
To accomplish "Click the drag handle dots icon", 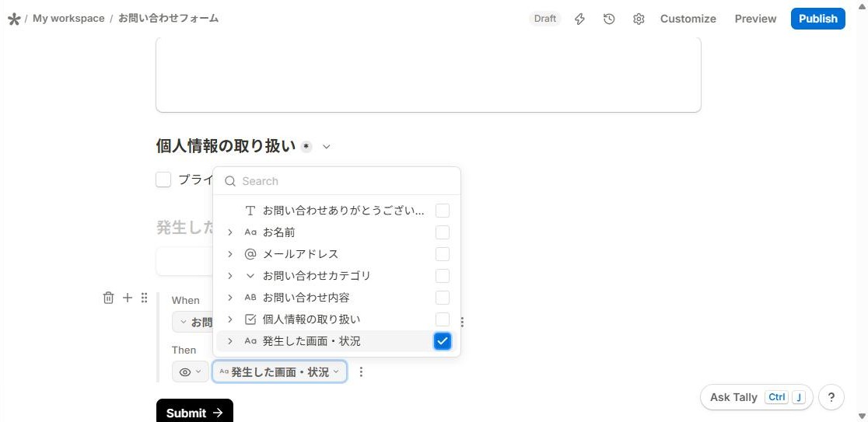I will click(x=144, y=298).
